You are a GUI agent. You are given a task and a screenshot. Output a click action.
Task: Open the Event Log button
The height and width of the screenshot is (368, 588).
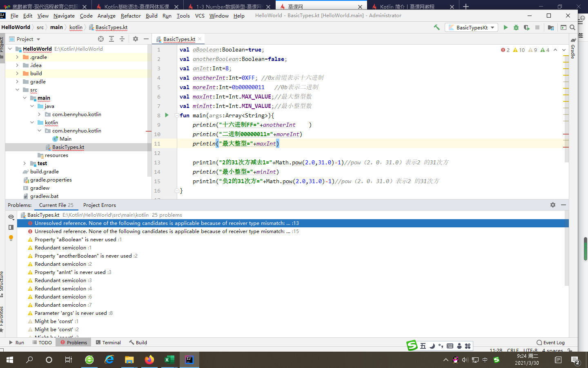(551, 343)
